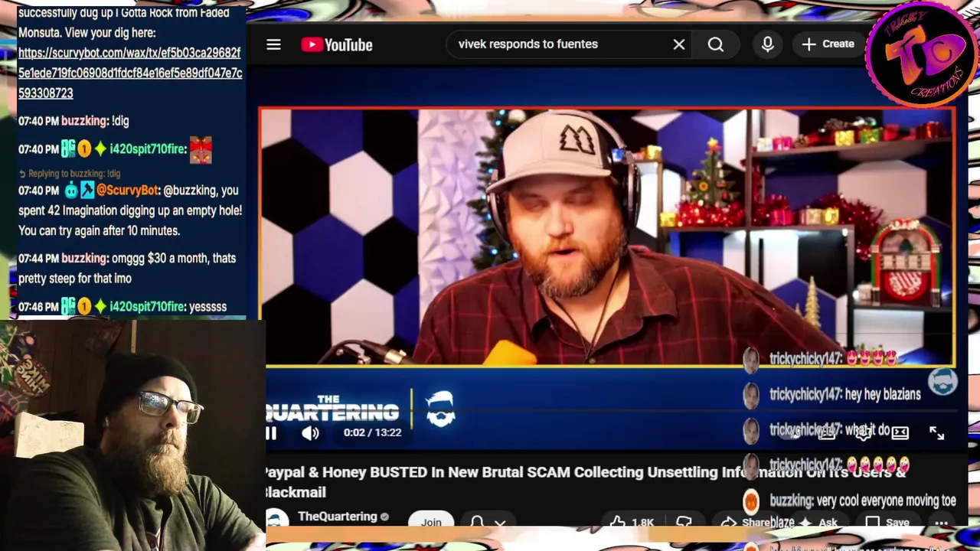Screen dimensions: 980x551
Task: Click the 0:02 / 13:22 time display
Action: click(x=372, y=433)
